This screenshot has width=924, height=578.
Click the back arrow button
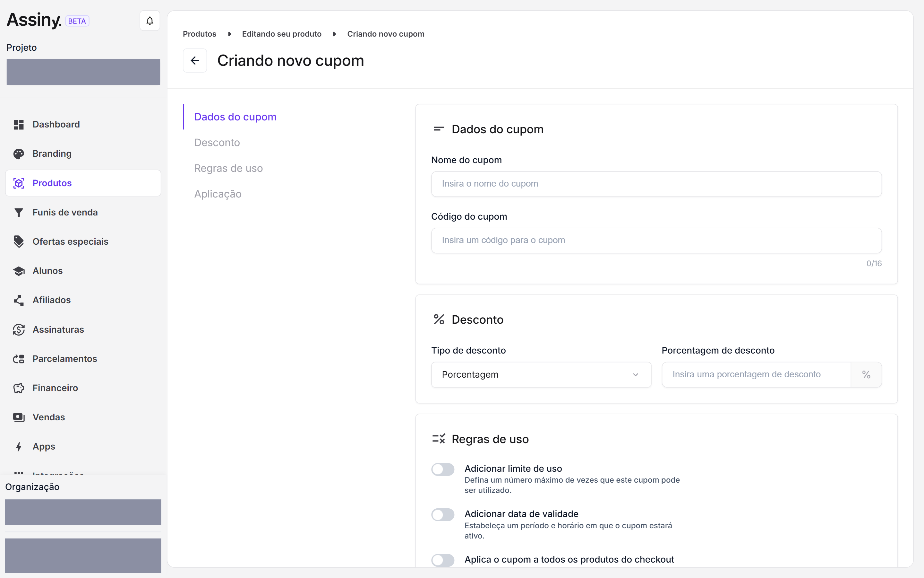[x=195, y=60]
